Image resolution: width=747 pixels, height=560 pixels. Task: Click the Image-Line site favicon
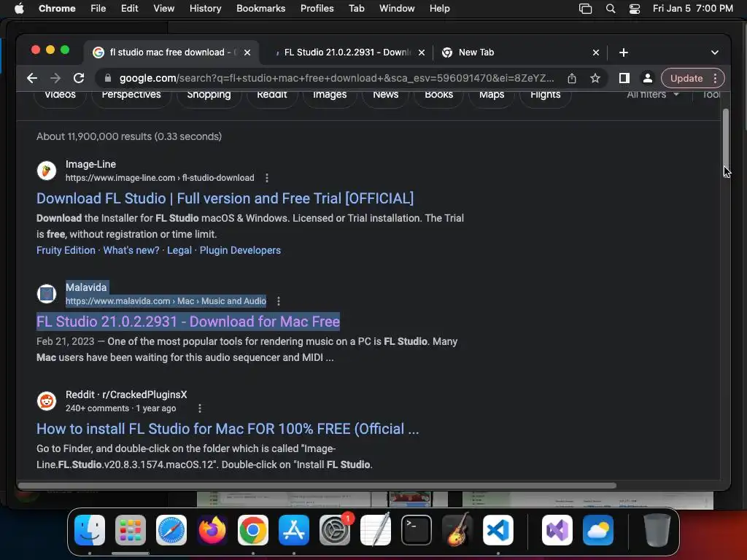tap(47, 171)
